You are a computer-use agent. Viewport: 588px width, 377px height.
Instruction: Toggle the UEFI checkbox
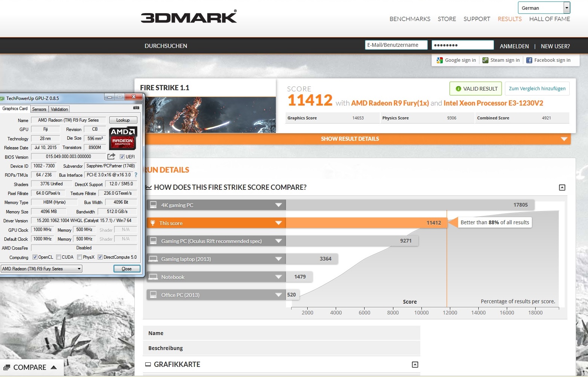122,157
